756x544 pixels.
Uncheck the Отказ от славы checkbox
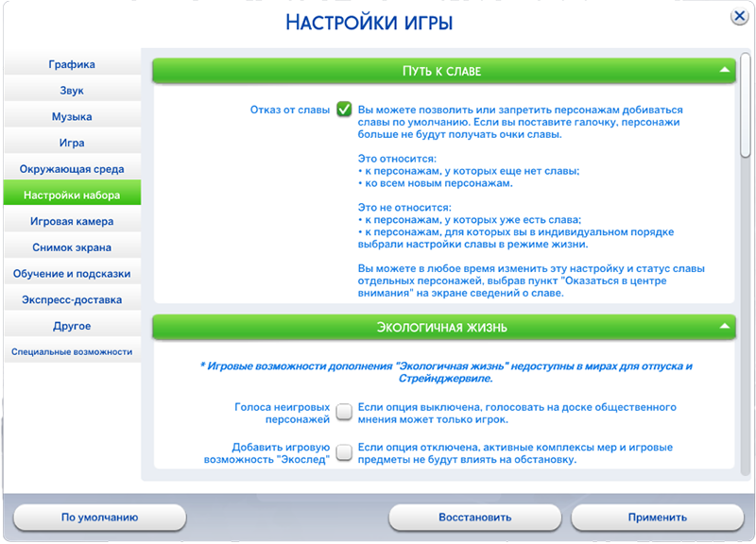pyautogui.click(x=344, y=110)
